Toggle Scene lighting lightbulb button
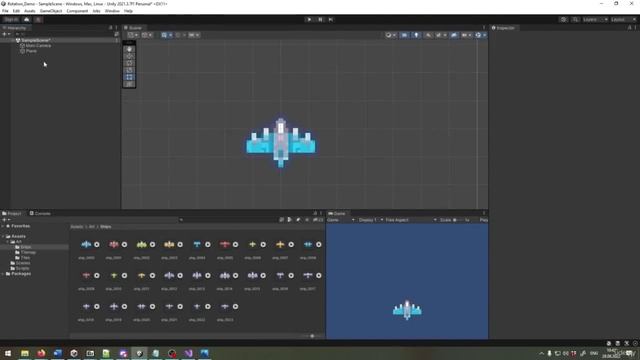This screenshot has width=640, height=360. [416, 35]
